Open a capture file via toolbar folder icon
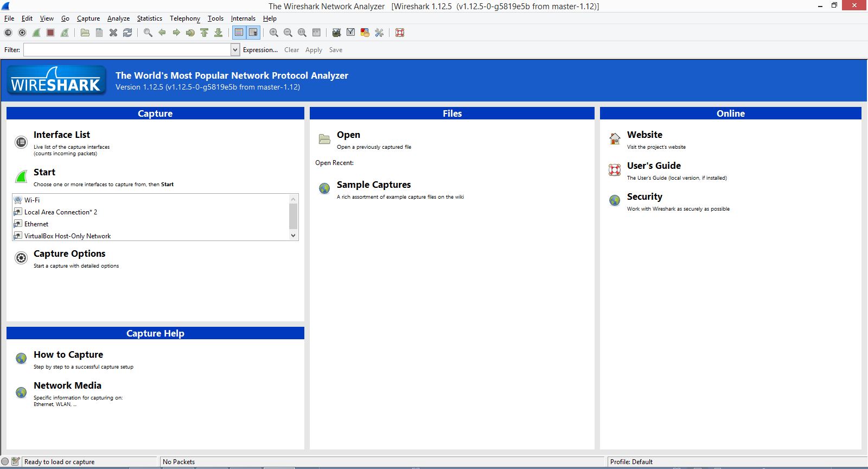Image resolution: width=868 pixels, height=469 pixels. pyautogui.click(x=85, y=33)
